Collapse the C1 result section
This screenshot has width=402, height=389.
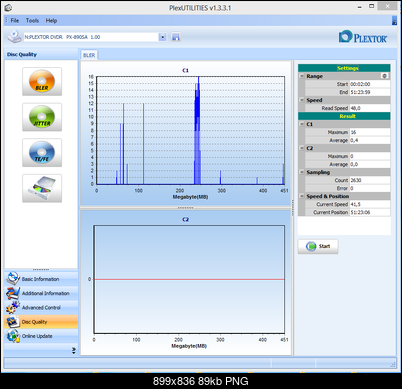click(301, 124)
